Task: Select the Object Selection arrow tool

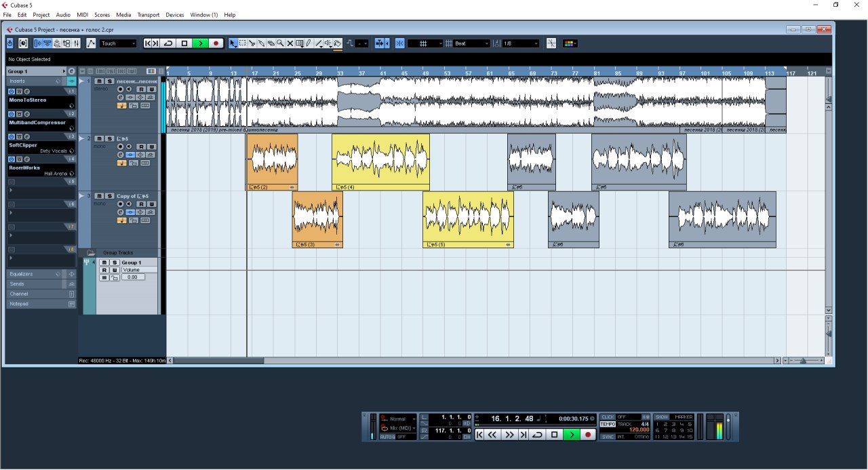Action: coord(233,43)
